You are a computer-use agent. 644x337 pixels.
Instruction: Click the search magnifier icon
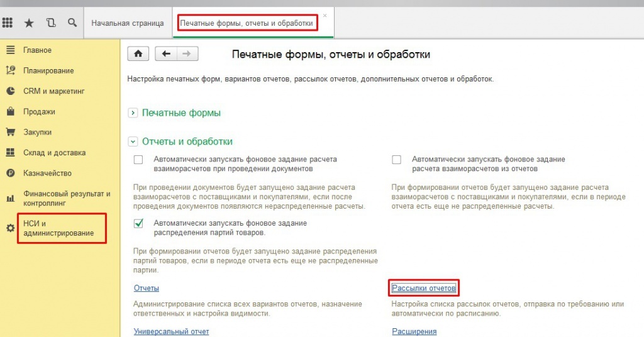click(72, 23)
